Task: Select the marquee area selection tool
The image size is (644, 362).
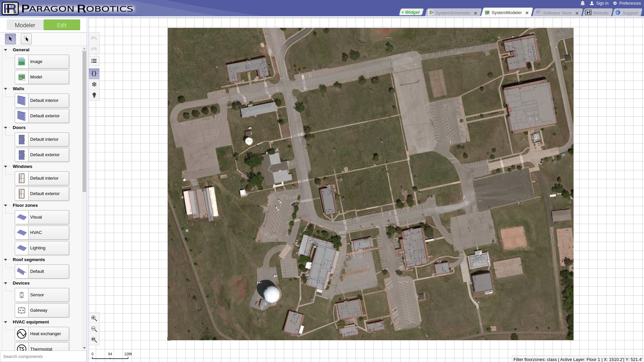Action: point(26,39)
